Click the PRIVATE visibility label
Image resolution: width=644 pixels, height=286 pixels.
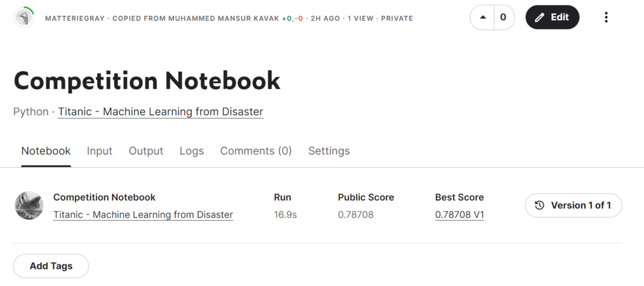pos(397,18)
